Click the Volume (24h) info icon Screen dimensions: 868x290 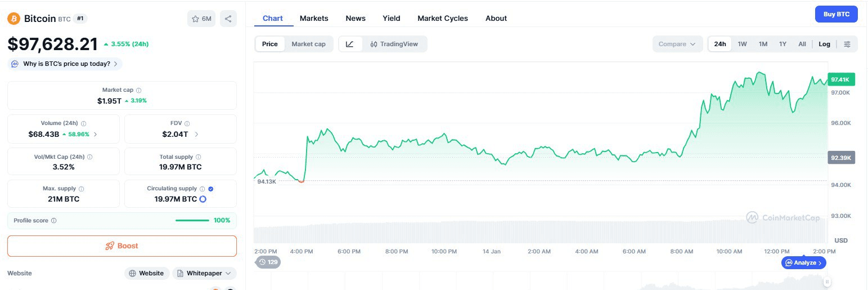[83, 123]
